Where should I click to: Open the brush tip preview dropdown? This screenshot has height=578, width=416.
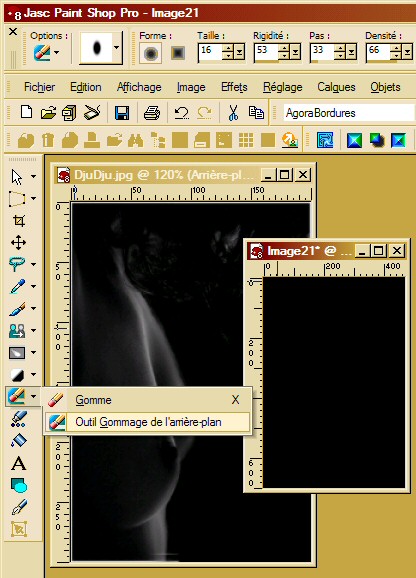pos(117,48)
